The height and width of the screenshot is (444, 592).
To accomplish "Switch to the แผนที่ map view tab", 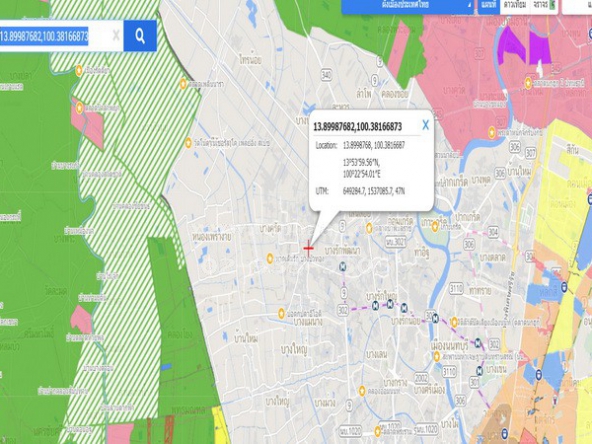I will coord(489,6).
